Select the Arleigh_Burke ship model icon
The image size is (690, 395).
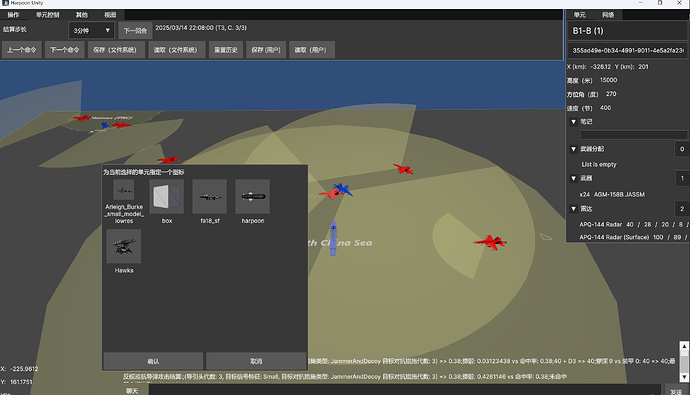(x=124, y=190)
